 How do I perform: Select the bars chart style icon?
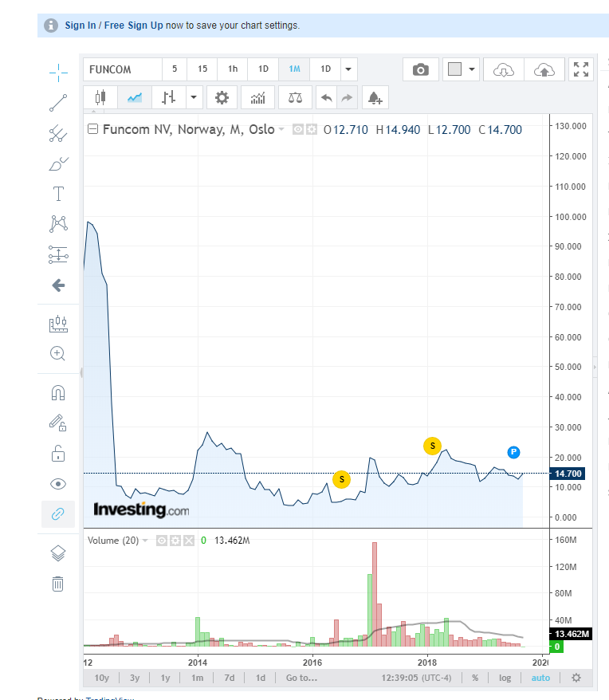click(x=168, y=97)
